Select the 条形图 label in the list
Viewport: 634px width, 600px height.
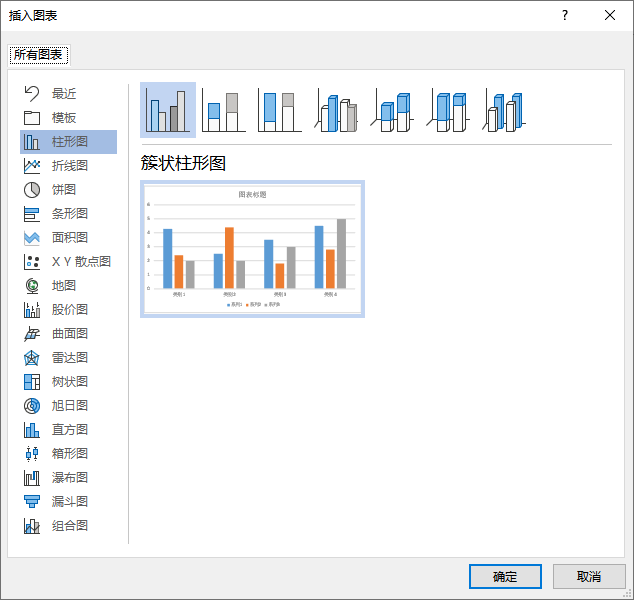70,214
